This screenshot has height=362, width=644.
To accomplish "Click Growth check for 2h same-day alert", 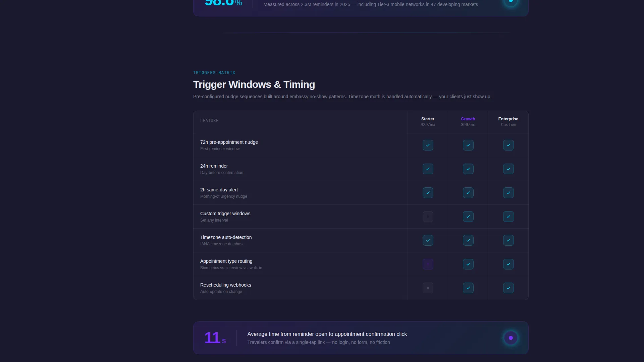I will tap(468, 193).
